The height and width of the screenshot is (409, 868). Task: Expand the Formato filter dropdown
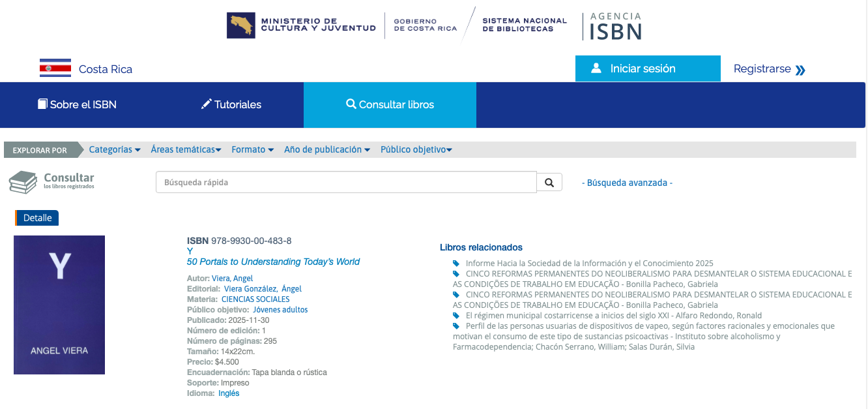point(252,149)
